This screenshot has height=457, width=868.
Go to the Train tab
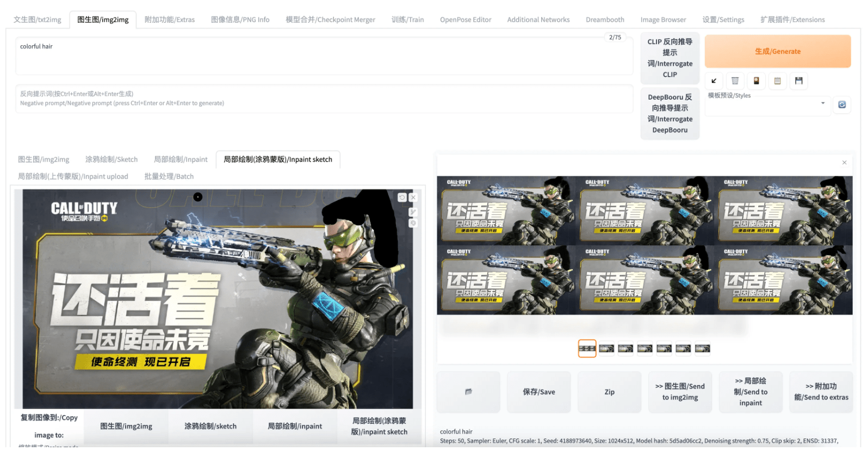[407, 20]
